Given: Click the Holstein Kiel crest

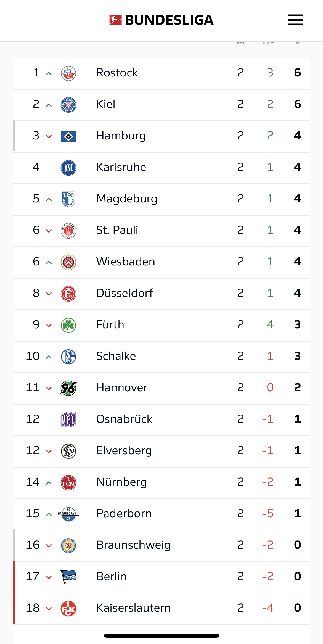Looking at the screenshot, I should pos(68,105).
